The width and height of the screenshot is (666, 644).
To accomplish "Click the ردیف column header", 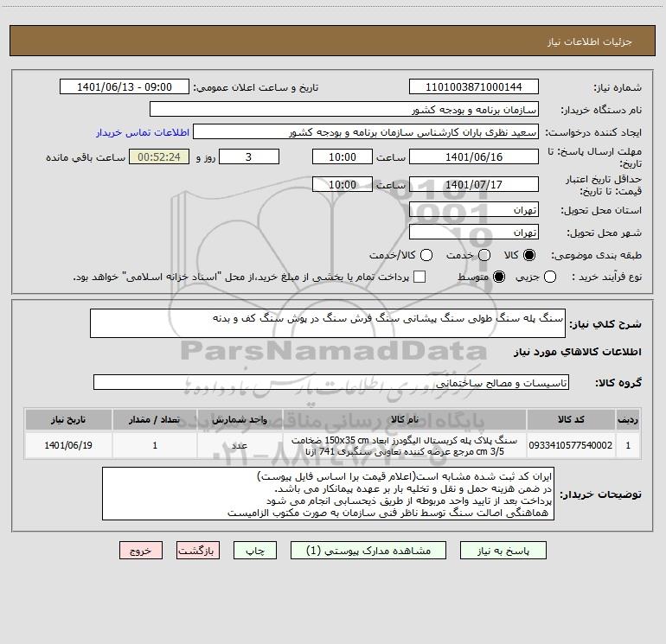I will pyautogui.click(x=628, y=420).
